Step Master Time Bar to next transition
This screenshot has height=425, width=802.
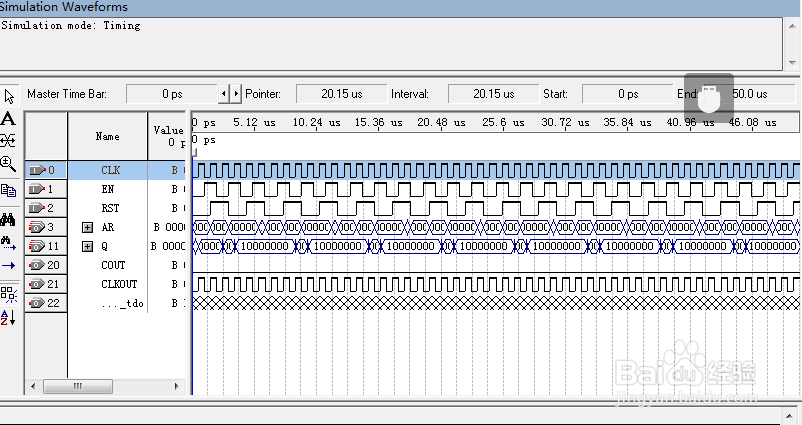tap(236, 94)
